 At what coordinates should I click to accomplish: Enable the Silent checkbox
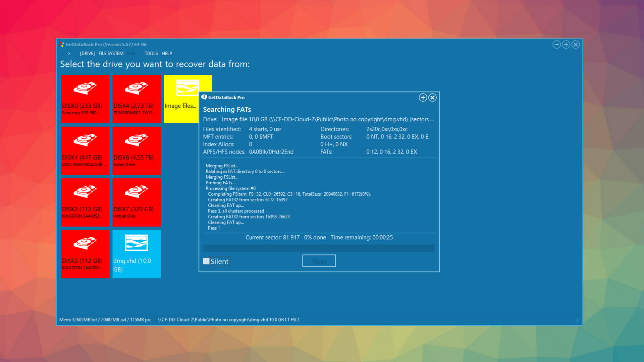tap(206, 261)
